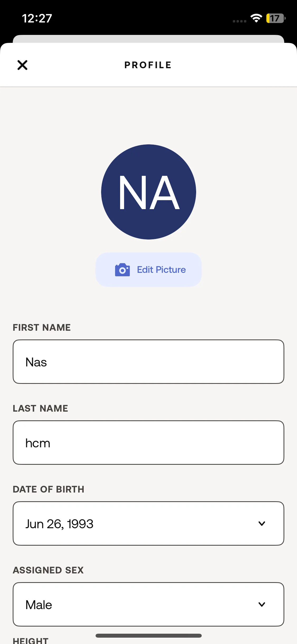Open the Assigned Sex dropdown showing Male
297x644 pixels.
[149, 604]
